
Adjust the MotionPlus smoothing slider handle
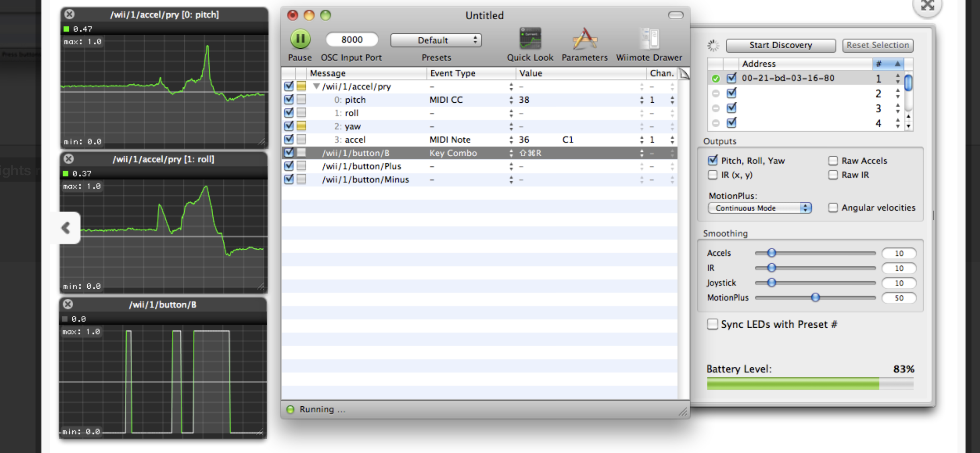pos(815,298)
